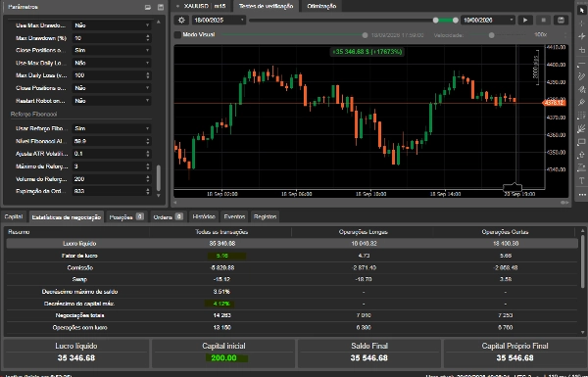Stop the backtest with the stop button
This screenshot has width=588, height=377.
click(543, 20)
